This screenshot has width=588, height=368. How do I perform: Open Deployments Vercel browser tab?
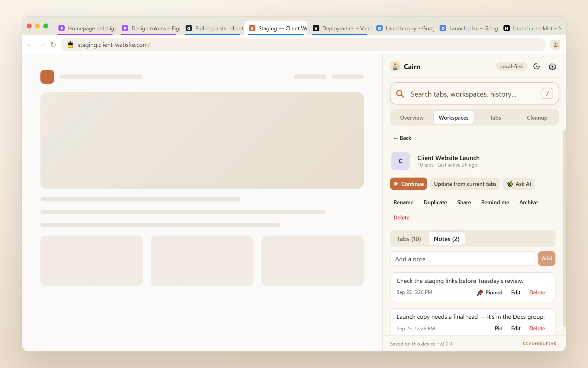tap(341, 28)
